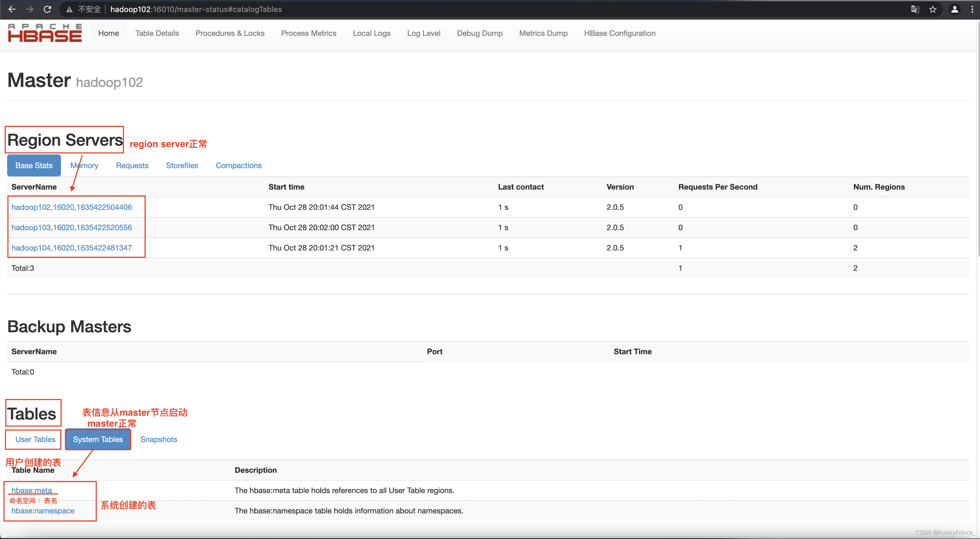
Task: Click the Master hadoop102 heading
Action: pos(75,81)
